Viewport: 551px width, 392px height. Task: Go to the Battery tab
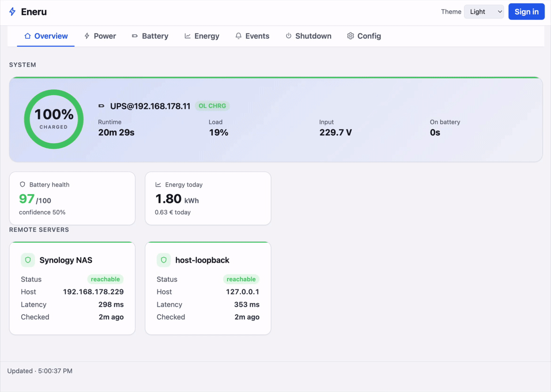(150, 36)
